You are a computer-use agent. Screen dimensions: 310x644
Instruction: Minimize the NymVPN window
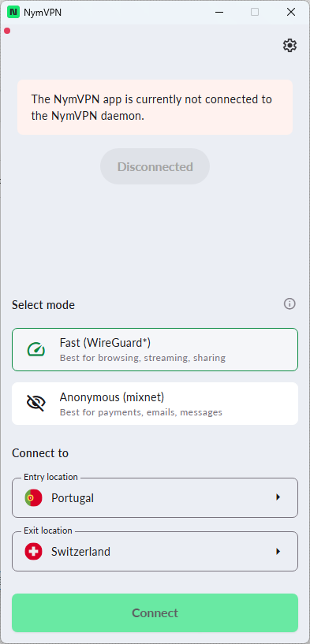[218, 12]
